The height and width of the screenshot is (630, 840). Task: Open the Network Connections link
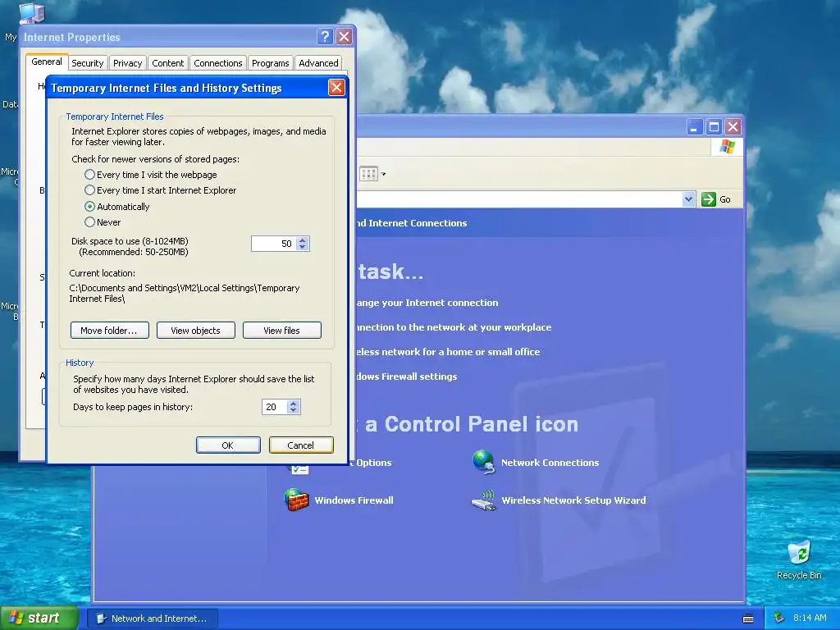[x=550, y=463]
